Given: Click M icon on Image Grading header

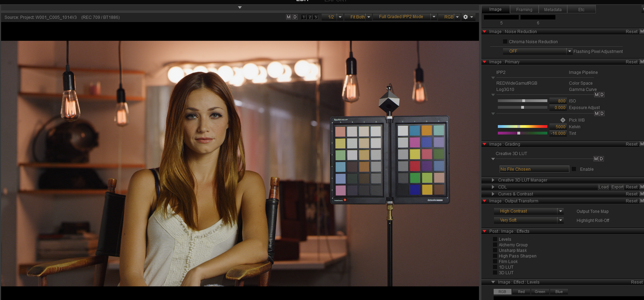Looking at the screenshot, I should [641, 144].
